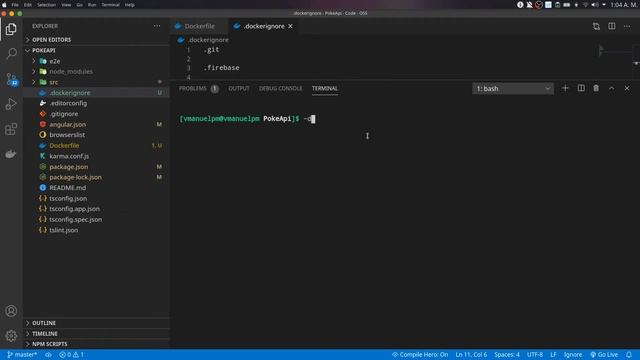Switch to the Problems panel tab
Image resolution: width=640 pixels, height=360 pixels.
point(198,88)
